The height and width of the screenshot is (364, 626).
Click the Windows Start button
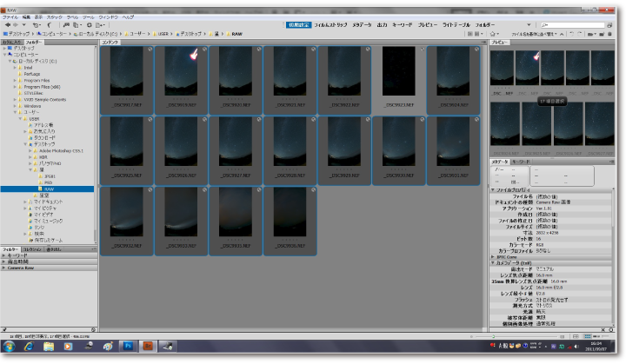click(x=10, y=346)
